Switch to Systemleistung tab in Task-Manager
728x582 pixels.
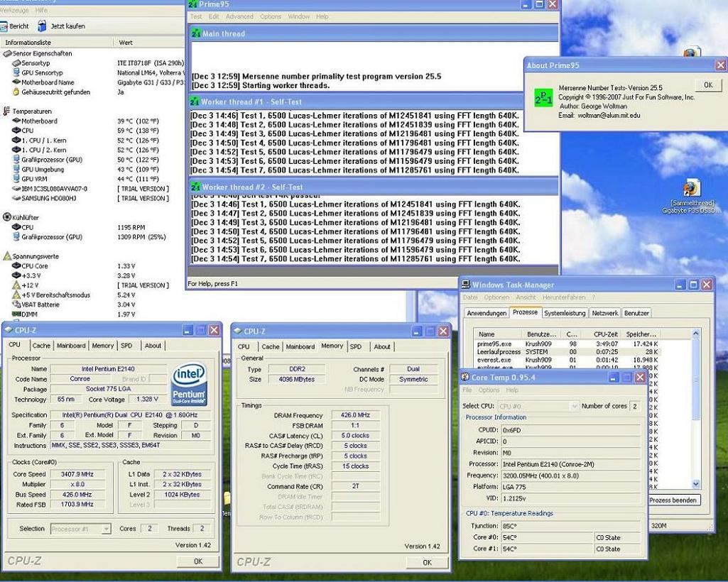[x=565, y=313]
